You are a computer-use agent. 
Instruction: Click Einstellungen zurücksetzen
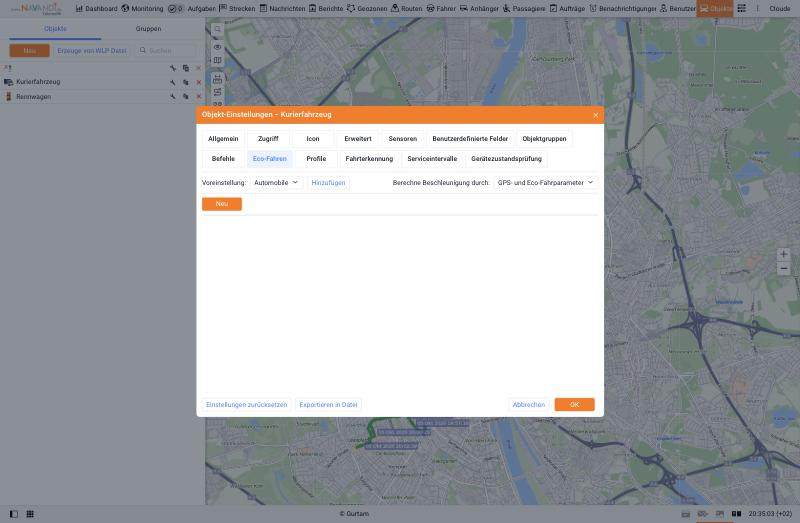pyautogui.click(x=246, y=405)
